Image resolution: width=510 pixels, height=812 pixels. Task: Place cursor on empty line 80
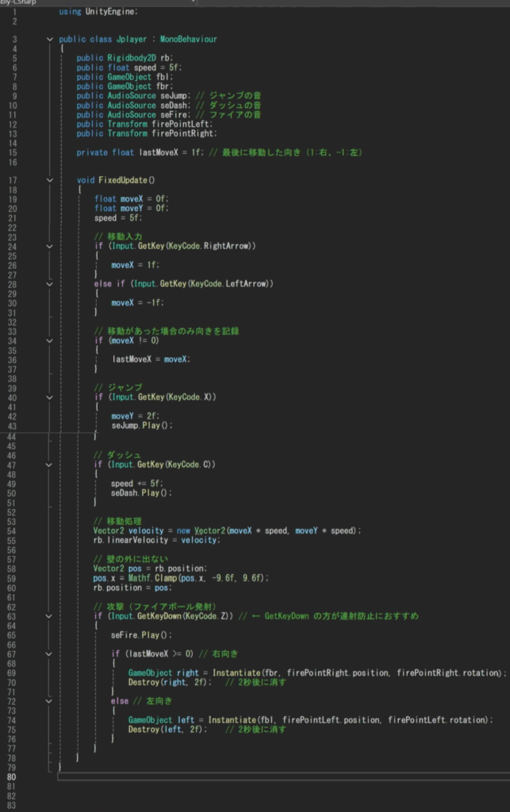[x=238, y=776]
